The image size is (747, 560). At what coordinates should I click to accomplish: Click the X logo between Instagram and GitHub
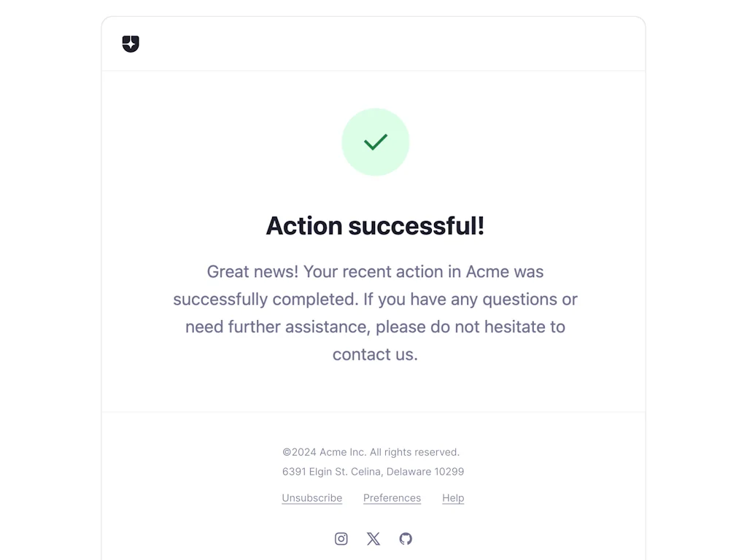point(373,538)
